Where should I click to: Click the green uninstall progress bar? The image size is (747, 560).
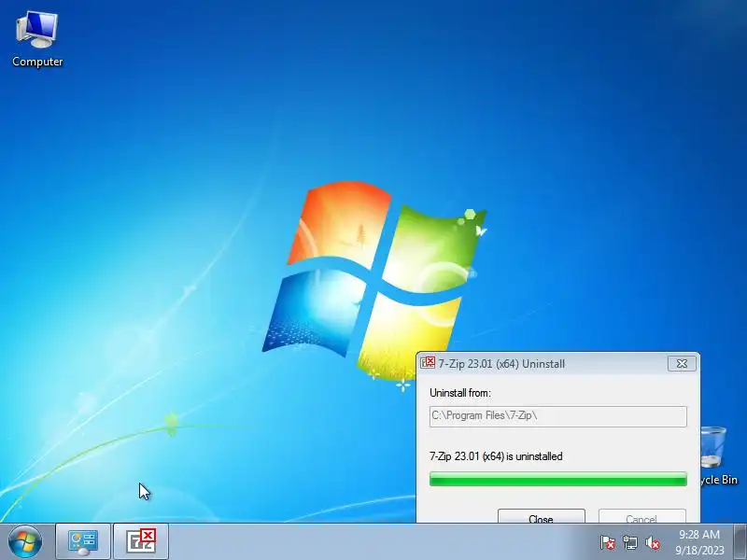click(557, 479)
